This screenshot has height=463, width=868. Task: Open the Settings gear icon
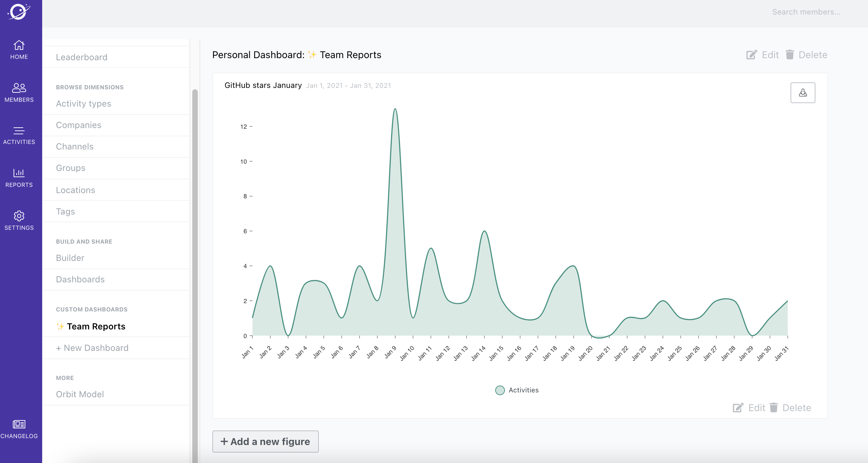(x=19, y=216)
